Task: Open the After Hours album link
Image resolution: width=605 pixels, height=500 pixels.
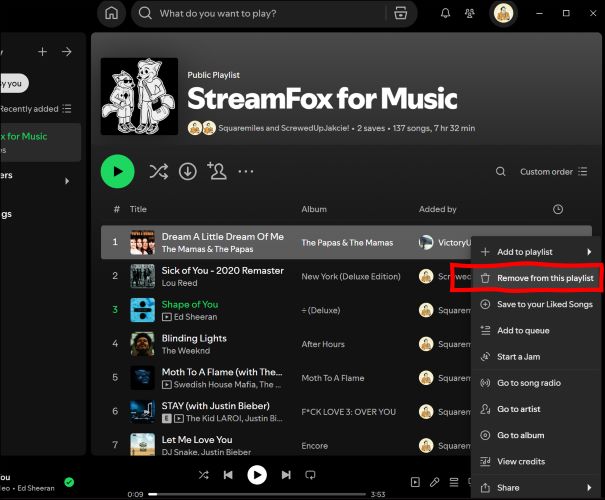Action: point(323,344)
